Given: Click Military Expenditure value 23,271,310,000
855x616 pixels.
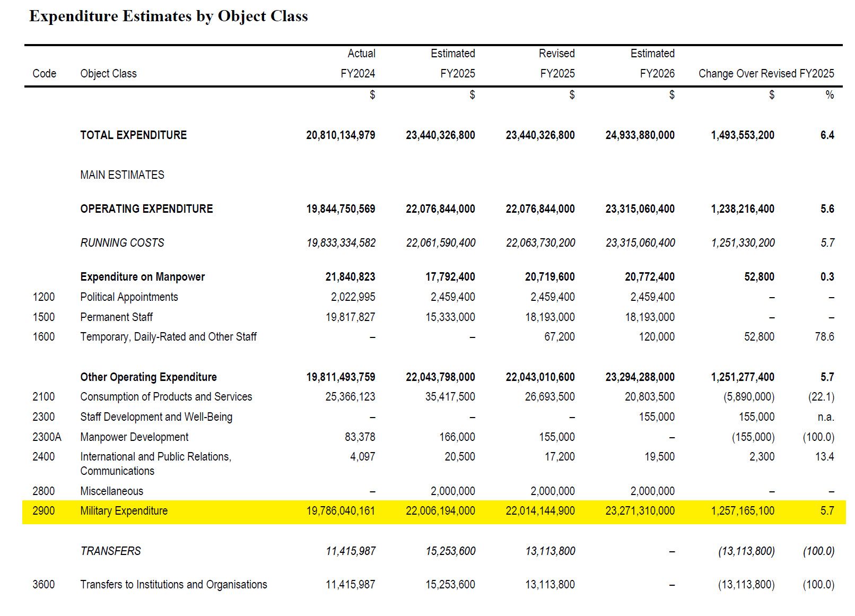Looking at the screenshot, I should (x=640, y=510).
